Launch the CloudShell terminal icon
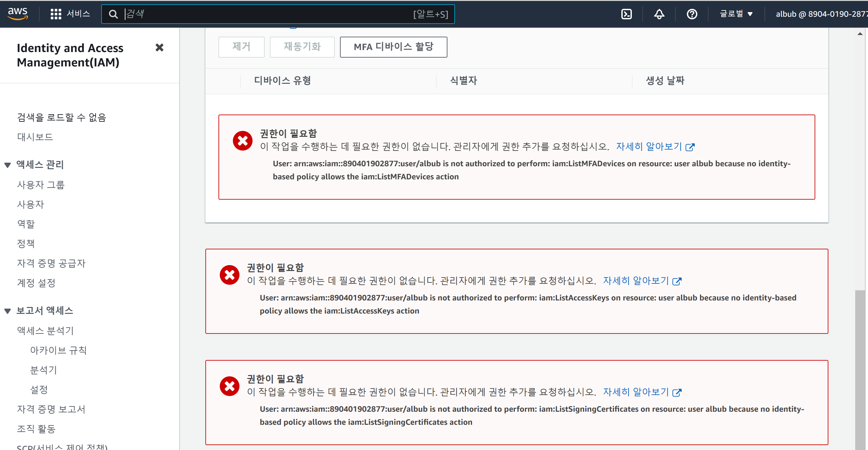Screen dimensions: 868x450 [626, 14]
